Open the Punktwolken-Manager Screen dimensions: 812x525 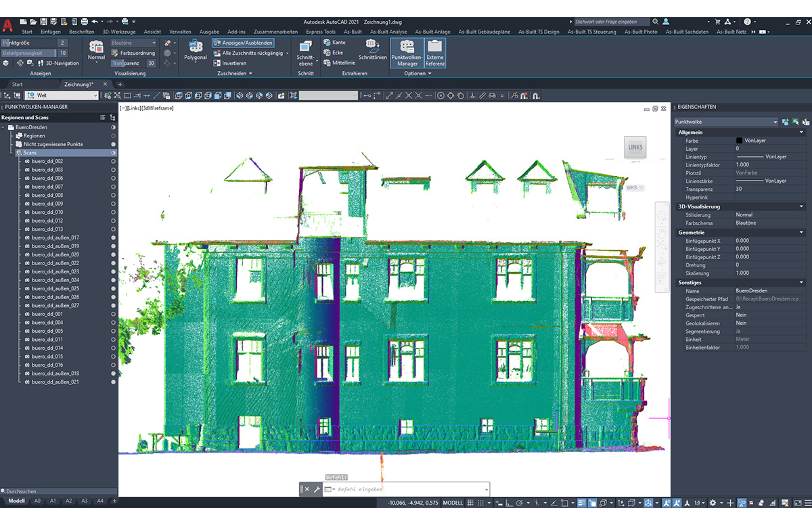407,53
